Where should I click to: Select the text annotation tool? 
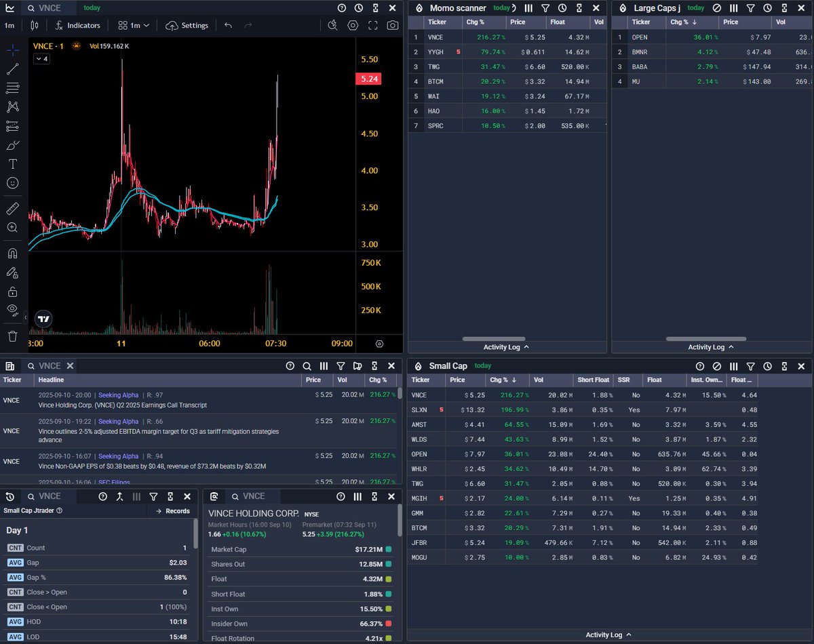pyautogui.click(x=14, y=163)
